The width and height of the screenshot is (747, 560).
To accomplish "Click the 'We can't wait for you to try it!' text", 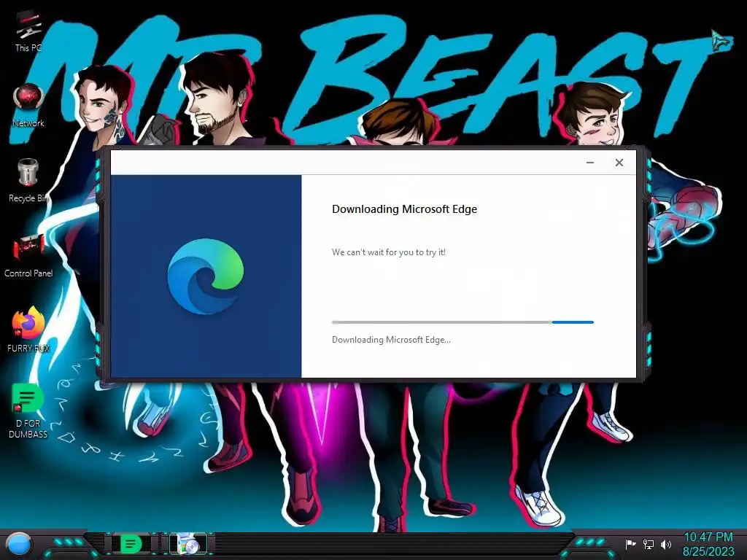I will (389, 252).
